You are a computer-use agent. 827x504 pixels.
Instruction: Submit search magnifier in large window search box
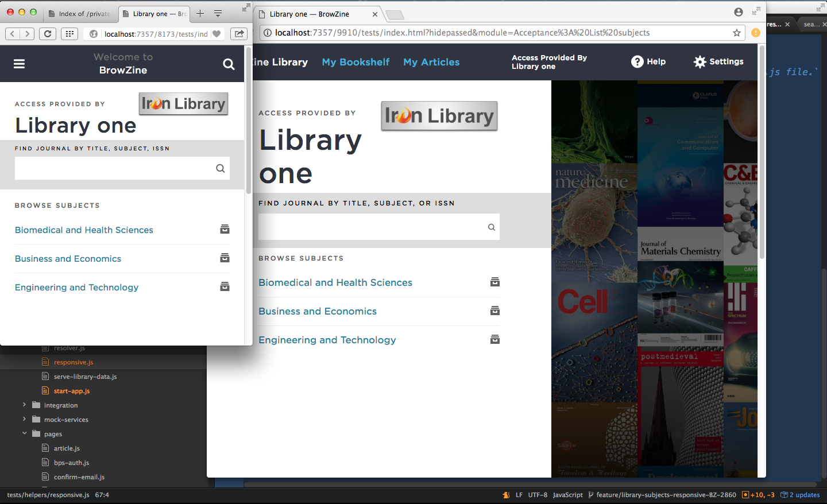click(492, 227)
